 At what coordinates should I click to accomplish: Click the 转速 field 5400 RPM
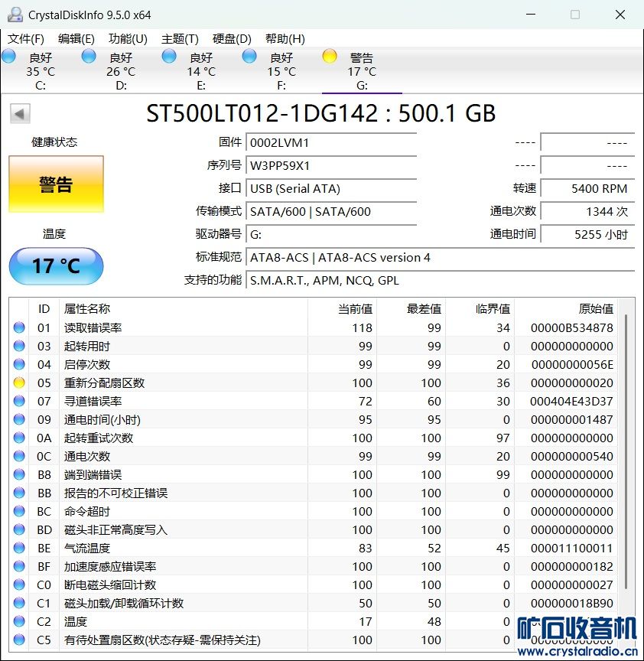point(587,188)
